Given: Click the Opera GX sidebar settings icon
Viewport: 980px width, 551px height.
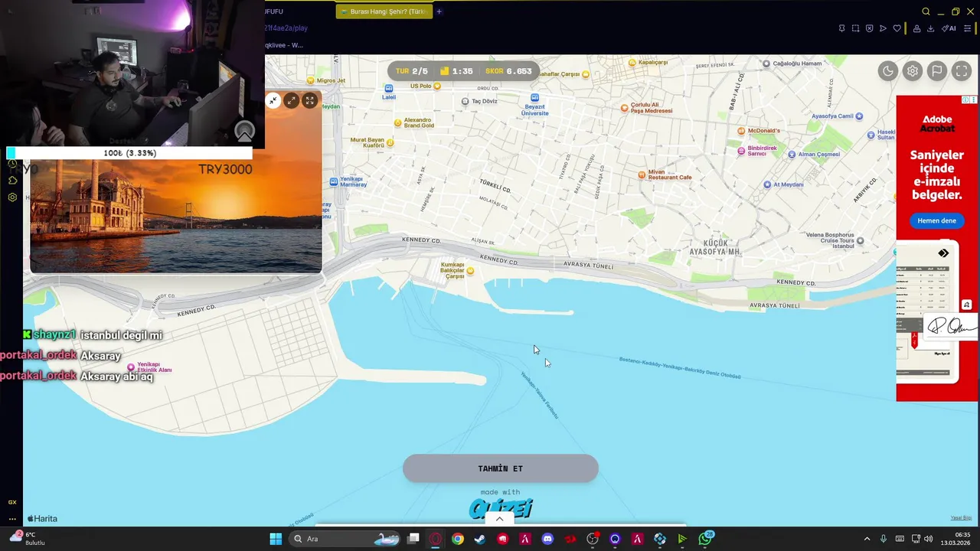Looking at the screenshot, I should pos(12,197).
